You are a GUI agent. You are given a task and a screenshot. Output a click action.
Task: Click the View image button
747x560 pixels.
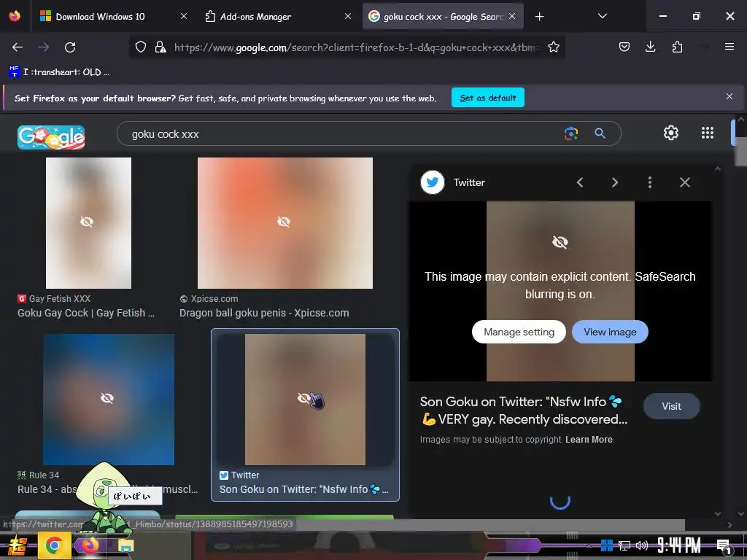(x=610, y=332)
